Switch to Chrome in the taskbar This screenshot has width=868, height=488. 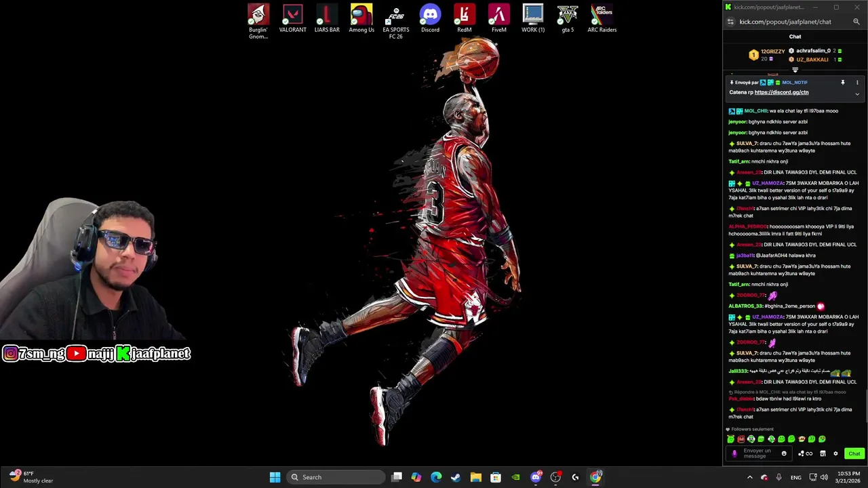595,477
